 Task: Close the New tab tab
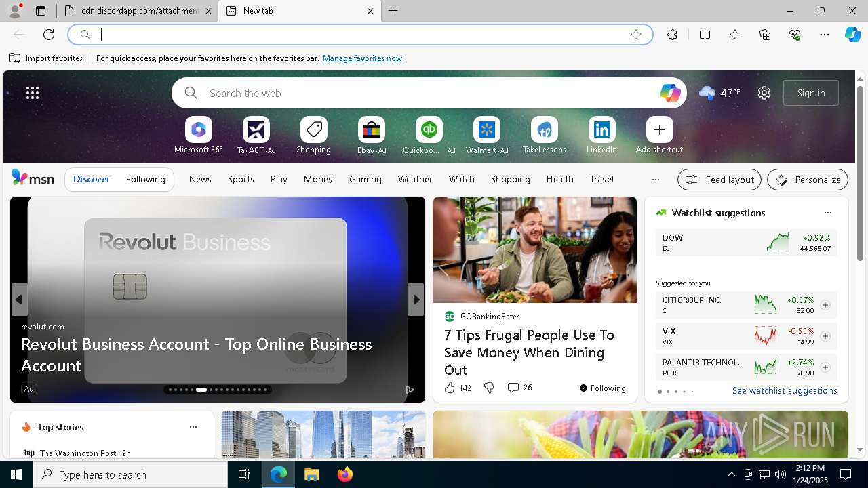[x=370, y=11]
